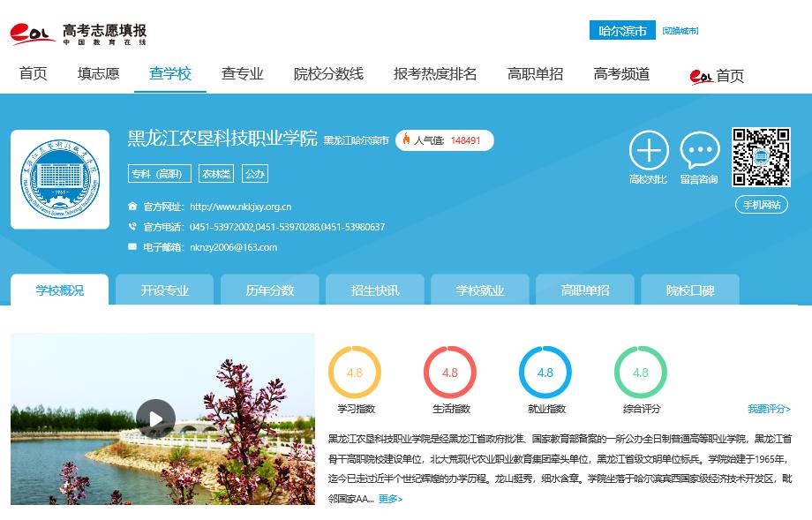Click the 学习指数 4.8 rating circle
The width and height of the screenshot is (812, 520).
tap(355, 373)
